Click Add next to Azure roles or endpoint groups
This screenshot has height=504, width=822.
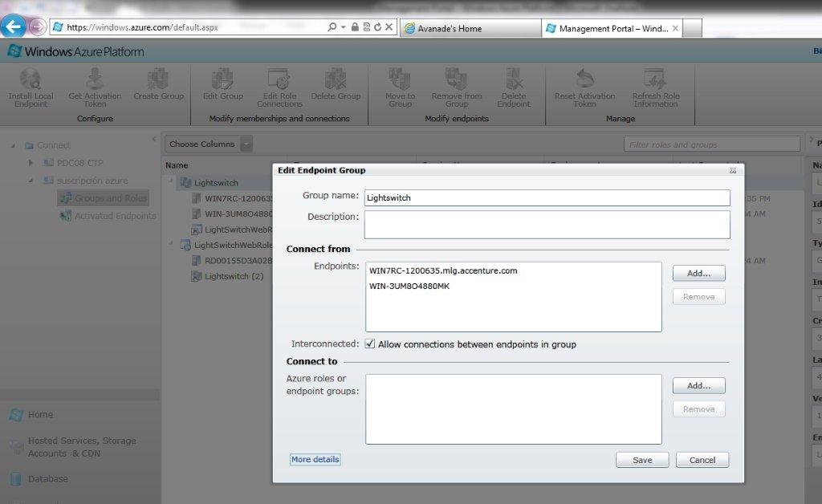coord(699,385)
